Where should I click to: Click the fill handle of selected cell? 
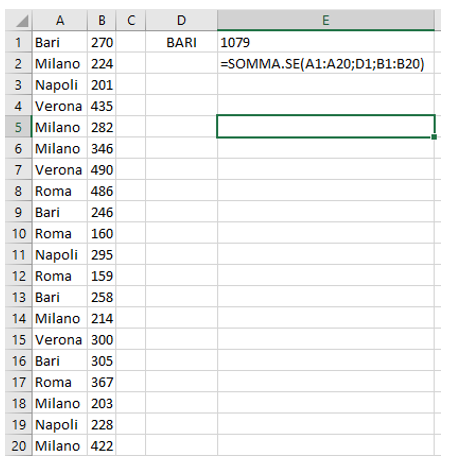tap(434, 137)
